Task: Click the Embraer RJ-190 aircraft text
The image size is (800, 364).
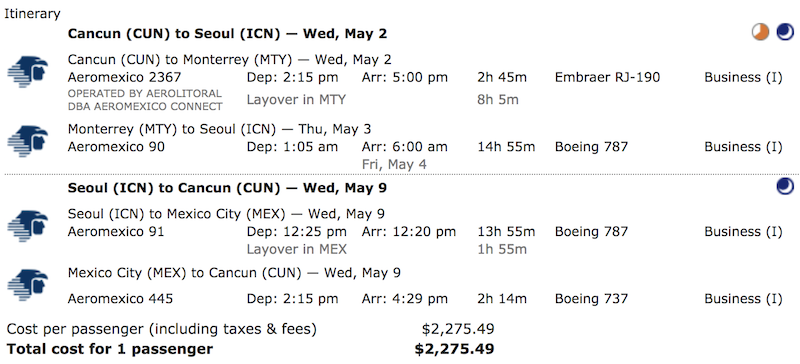Action: point(607,78)
